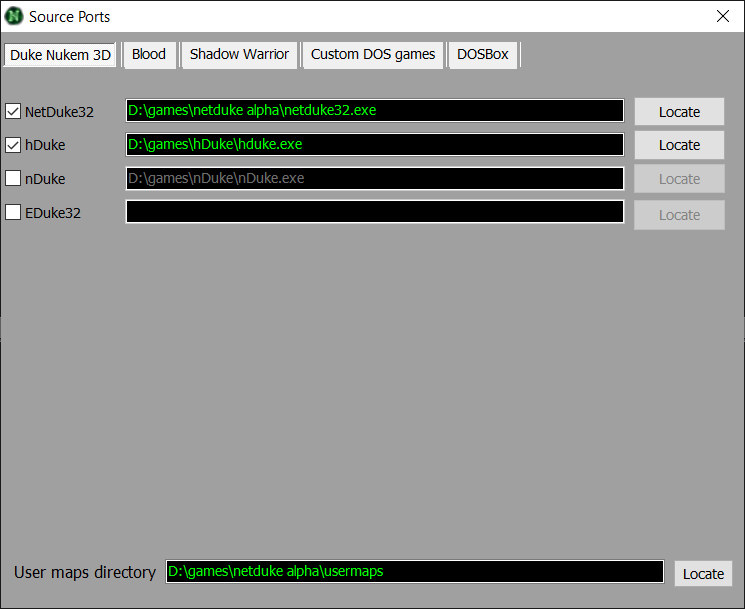Select the Duke Nukem 3D tab
Screen dimensions: 745x609
click(60, 55)
